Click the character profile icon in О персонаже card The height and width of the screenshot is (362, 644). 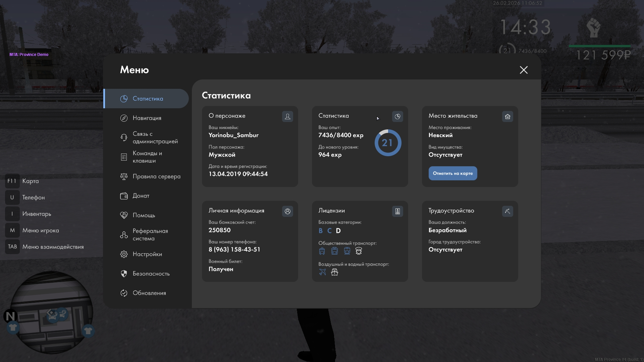(x=287, y=116)
